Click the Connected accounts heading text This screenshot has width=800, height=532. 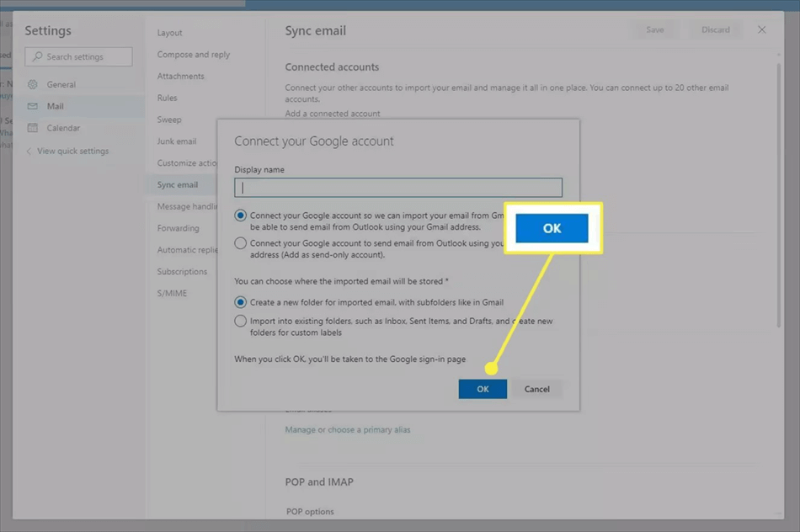332,66
